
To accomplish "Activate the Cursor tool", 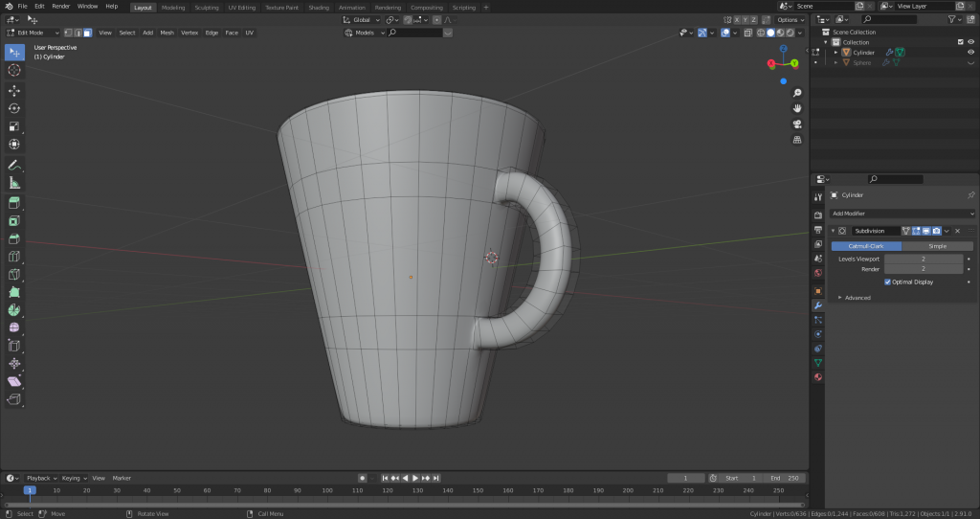I will pyautogui.click(x=14, y=70).
